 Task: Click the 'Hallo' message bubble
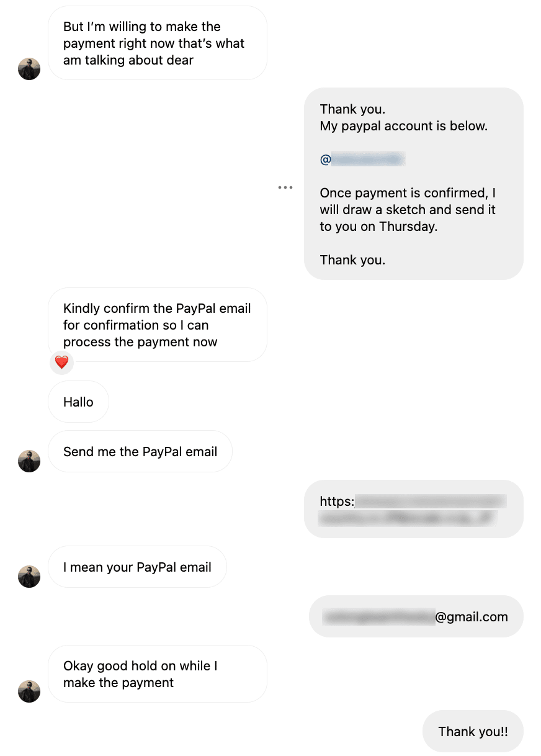coord(78,402)
